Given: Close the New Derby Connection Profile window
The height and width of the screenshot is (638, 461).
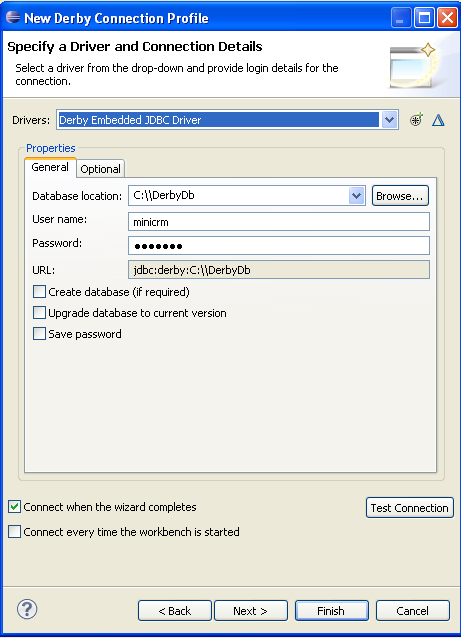Looking at the screenshot, I should [x=447, y=18].
